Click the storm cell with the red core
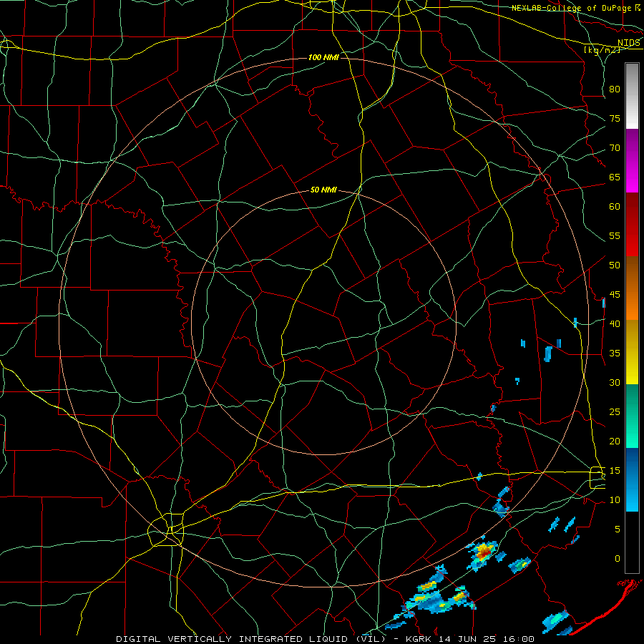This screenshot has height=644, width=644. (x=484, y=552)
